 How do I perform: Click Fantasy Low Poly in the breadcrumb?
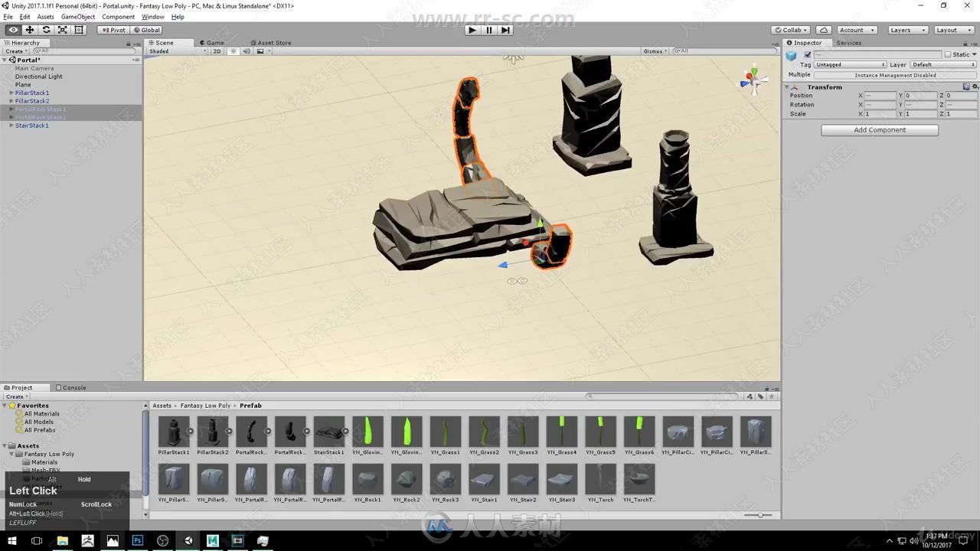pyautogui.click(x=205, y=406)
